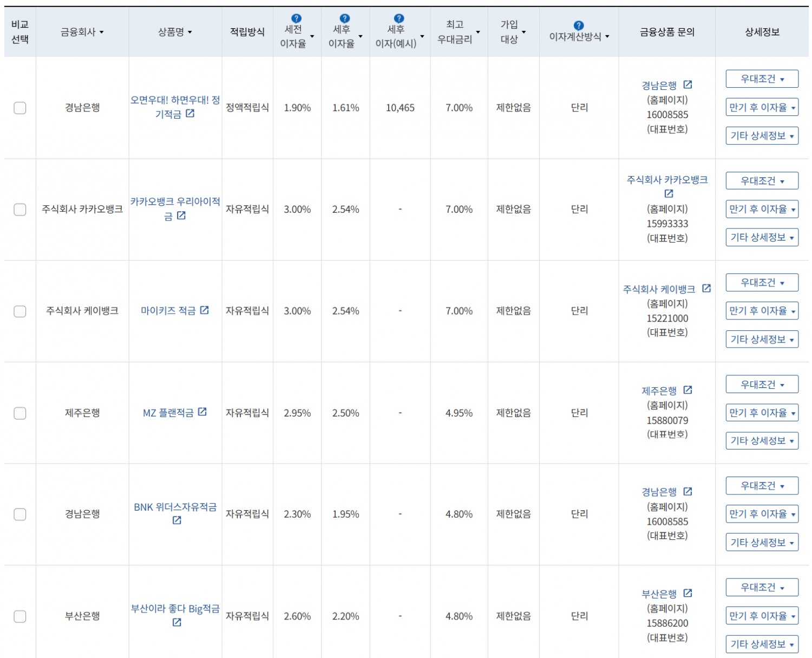Open product link BNK 위더스자유적금

[175, 507]
